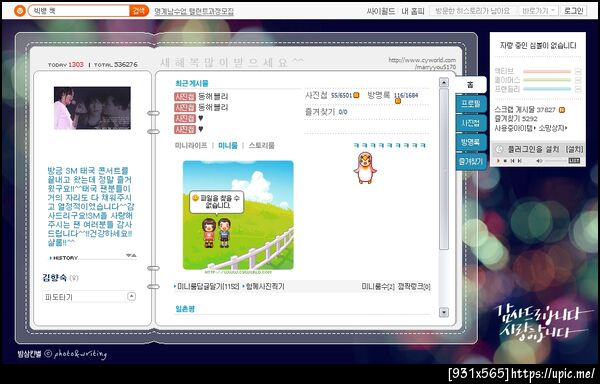Click the 최근 게시물 heading

(192, 83)
